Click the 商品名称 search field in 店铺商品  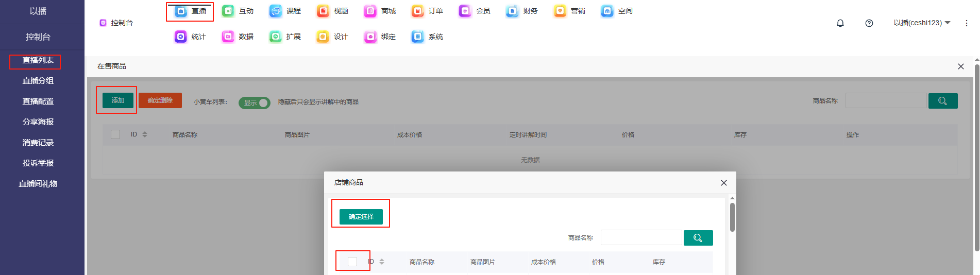click(641, 237)
